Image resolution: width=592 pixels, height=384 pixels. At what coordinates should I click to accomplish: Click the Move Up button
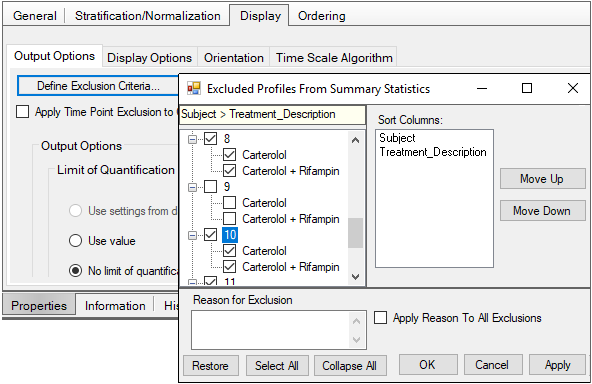click(542, 179)
